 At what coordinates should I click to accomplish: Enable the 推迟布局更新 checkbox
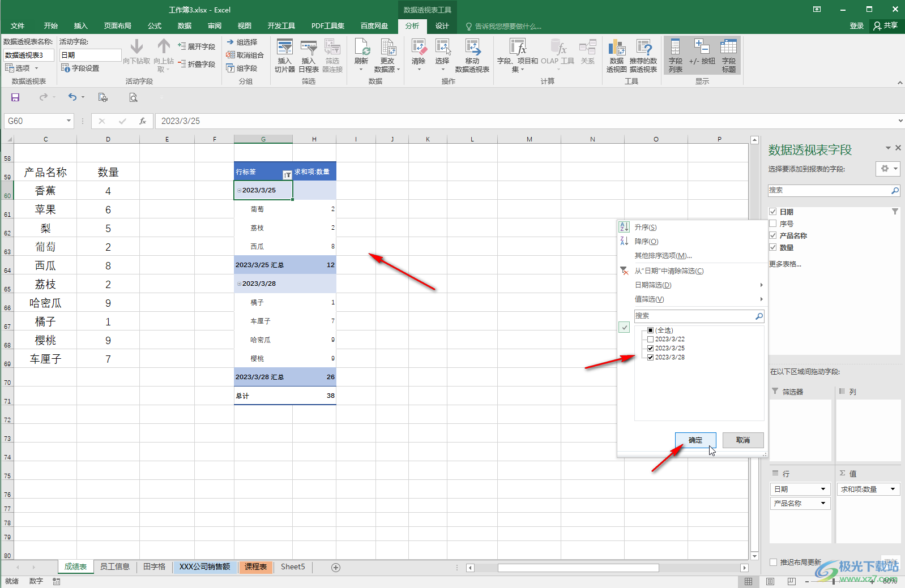773,562
